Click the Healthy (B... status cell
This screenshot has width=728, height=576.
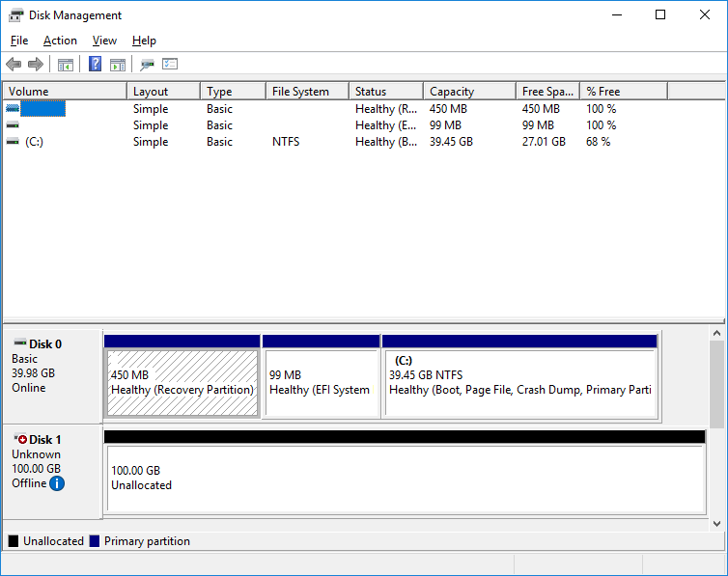(386, 142)
